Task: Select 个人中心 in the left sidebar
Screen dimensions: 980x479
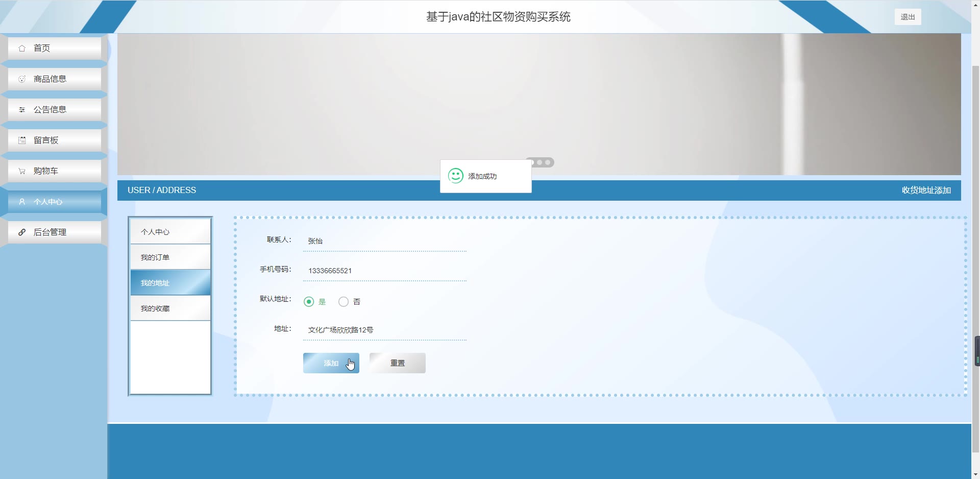Action: [x=55, y=201]
